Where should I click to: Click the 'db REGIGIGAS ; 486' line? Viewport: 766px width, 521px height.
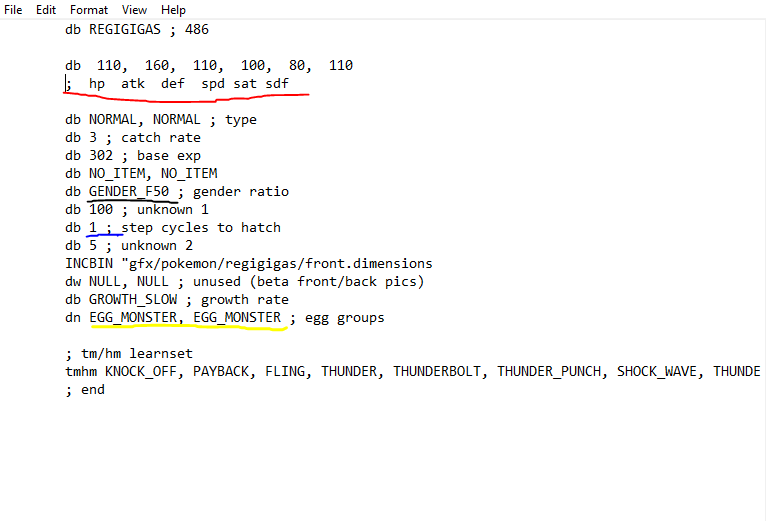(137, 29)
